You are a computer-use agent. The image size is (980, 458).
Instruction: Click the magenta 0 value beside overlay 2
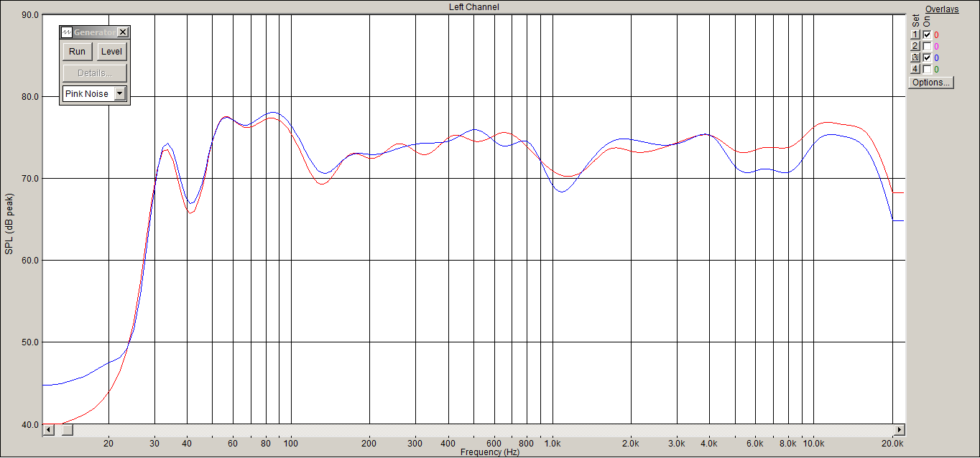click(x=936, y=47)
